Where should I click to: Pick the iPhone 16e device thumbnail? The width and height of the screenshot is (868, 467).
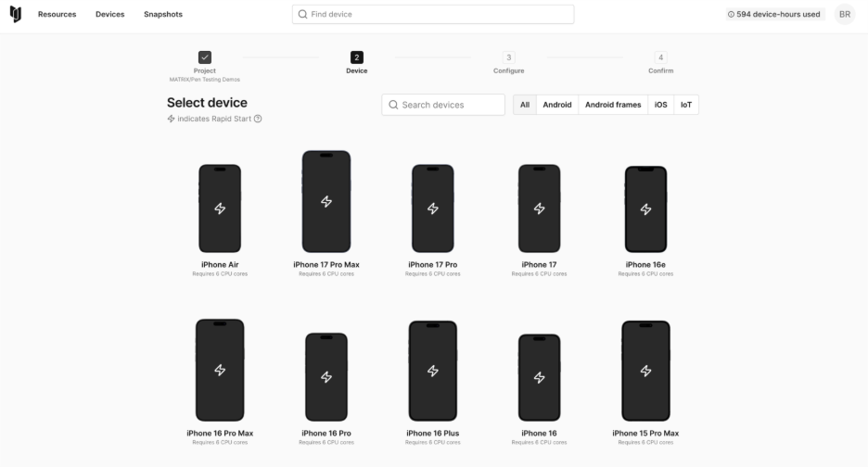(645, 208)
